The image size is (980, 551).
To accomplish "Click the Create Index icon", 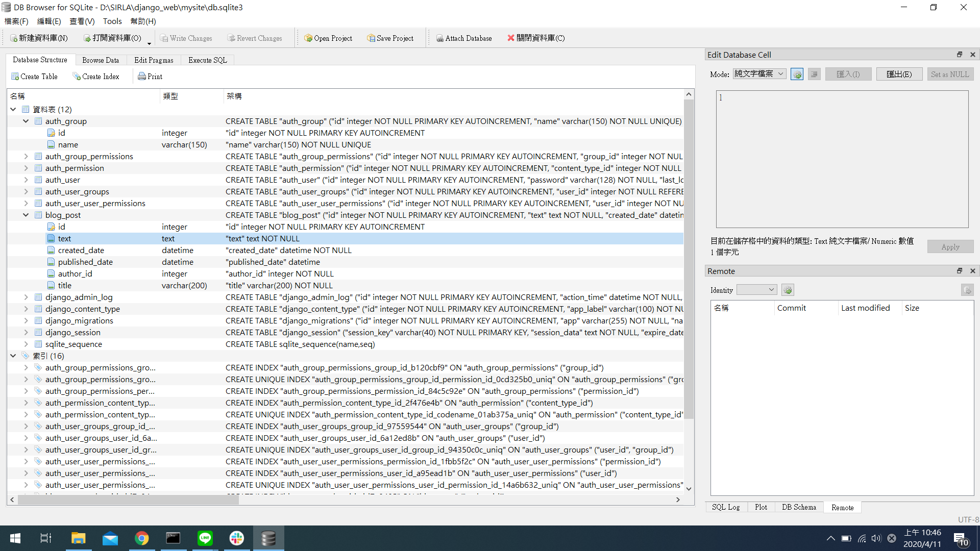I will tap(77, 77).
